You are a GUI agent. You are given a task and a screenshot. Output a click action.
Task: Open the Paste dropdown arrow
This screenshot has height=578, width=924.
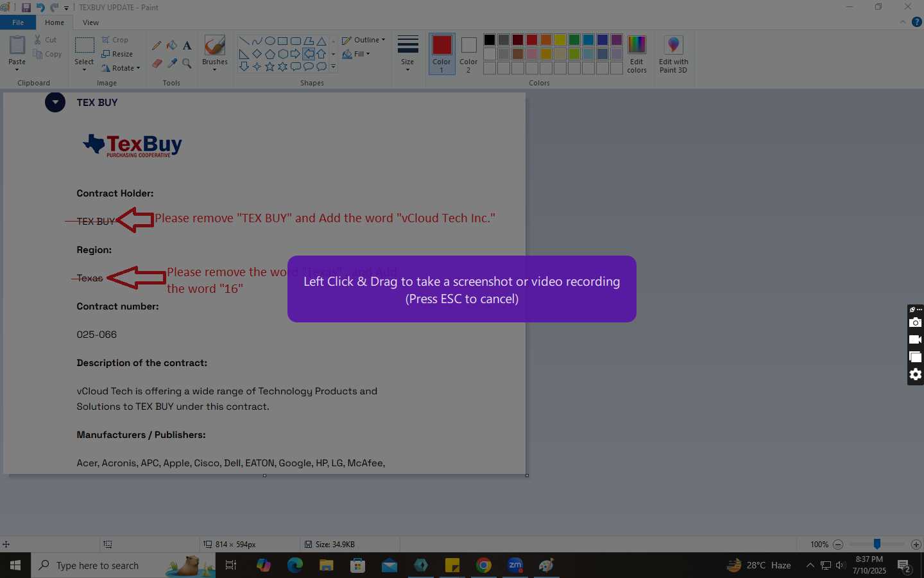[17, 69]
